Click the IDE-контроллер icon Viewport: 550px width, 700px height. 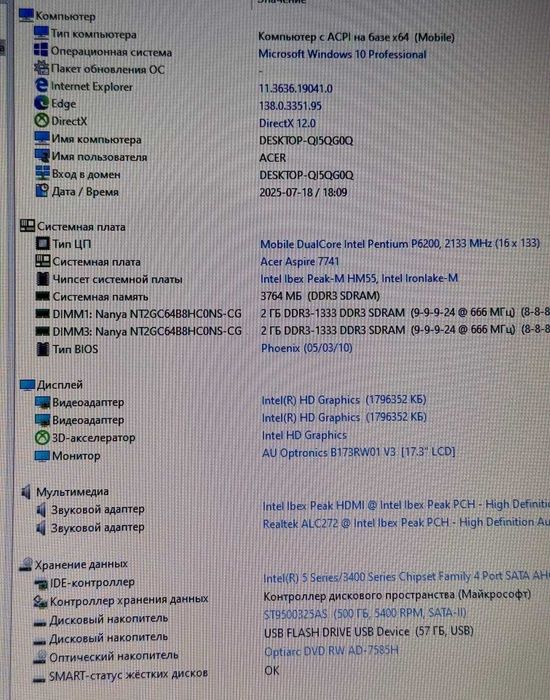(41, 583)
